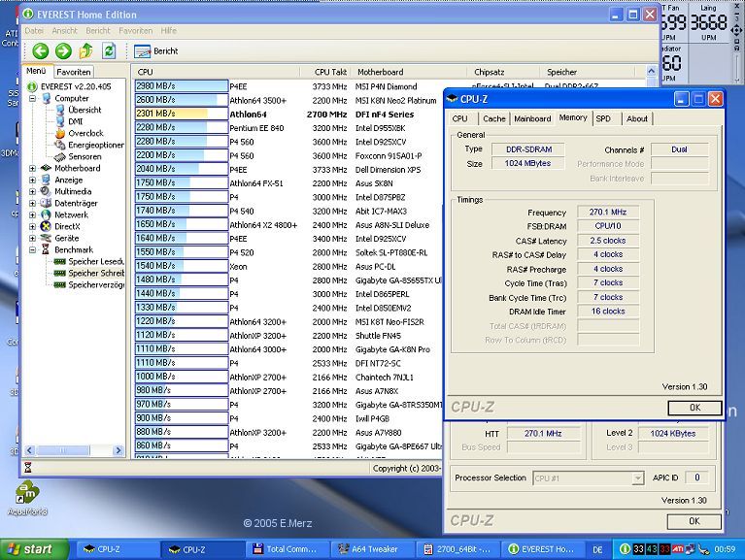Collapse the Benchmark tree node
This screenshot has height=560, width=745.
[x=32, y=249]
